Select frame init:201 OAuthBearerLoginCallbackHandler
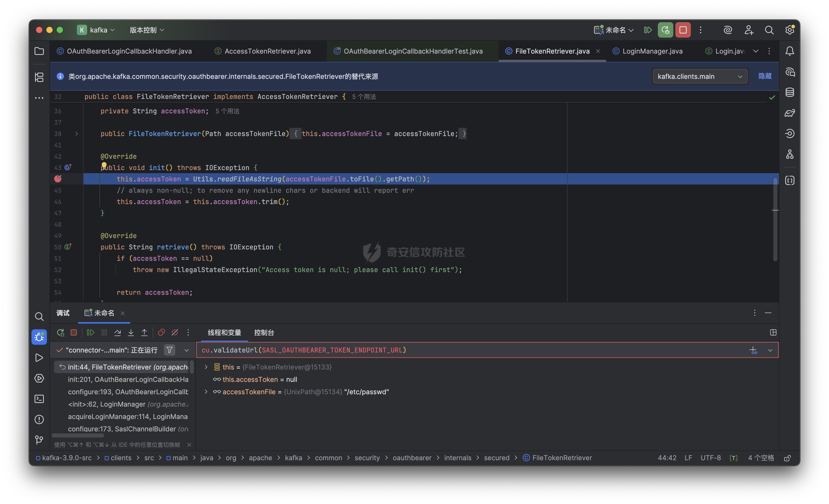829x504 pixels. (x=128, y=379)
